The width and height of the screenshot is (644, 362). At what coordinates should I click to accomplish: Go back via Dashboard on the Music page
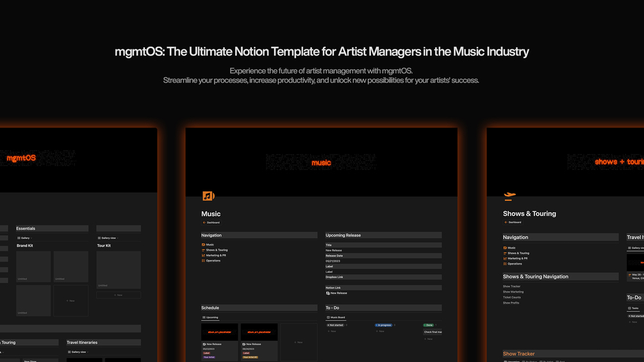point(211,222)
